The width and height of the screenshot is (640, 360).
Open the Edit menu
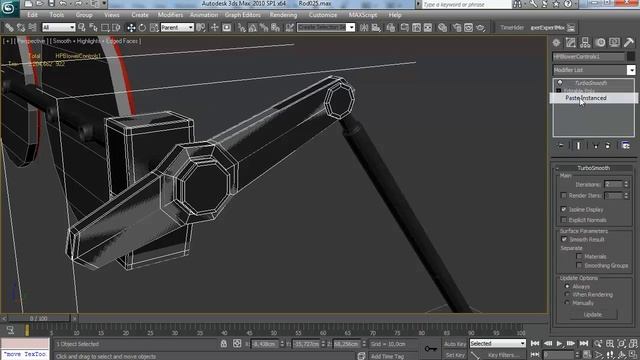(x=32, y=15)
